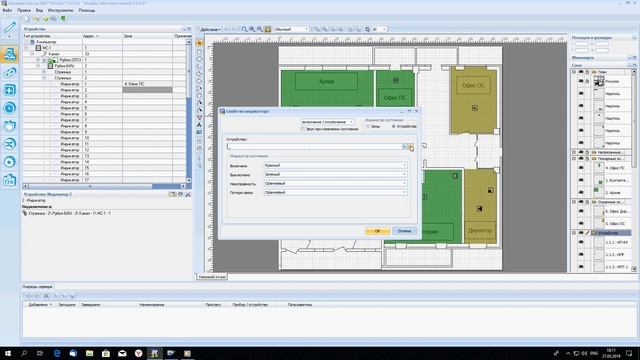This screenshot has height=360, width=640.
Task: Open the Mail app from the taskbar
Action: (122, 353)
